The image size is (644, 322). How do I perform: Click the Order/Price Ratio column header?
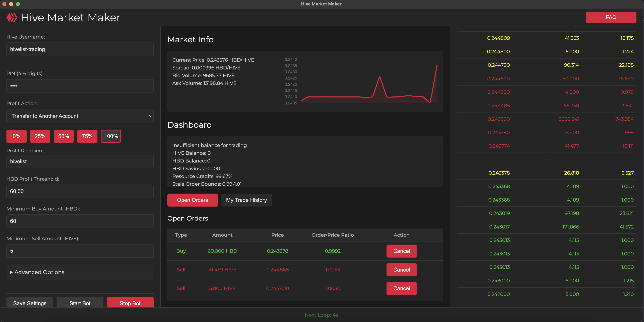tap(332, 235)
